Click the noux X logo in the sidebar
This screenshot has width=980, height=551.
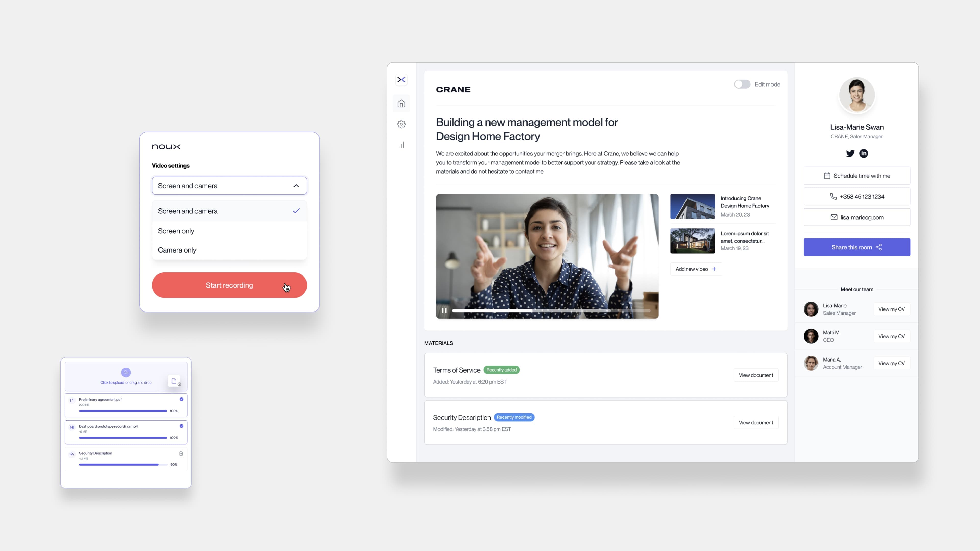401,79
